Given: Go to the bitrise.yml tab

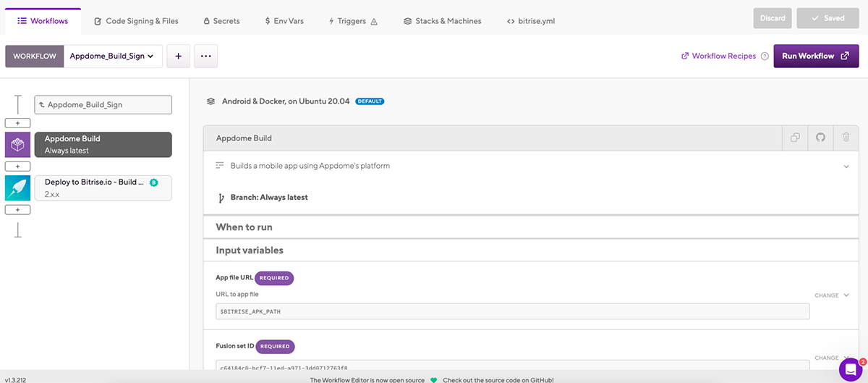Looking at the screenshot, I should (531, 21).
